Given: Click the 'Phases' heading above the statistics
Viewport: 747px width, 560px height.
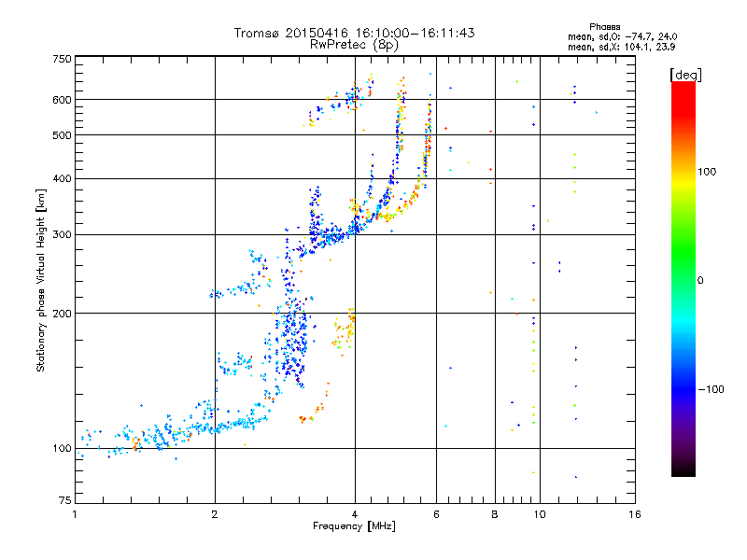Looking at the screenshot, I should (604, 27).
